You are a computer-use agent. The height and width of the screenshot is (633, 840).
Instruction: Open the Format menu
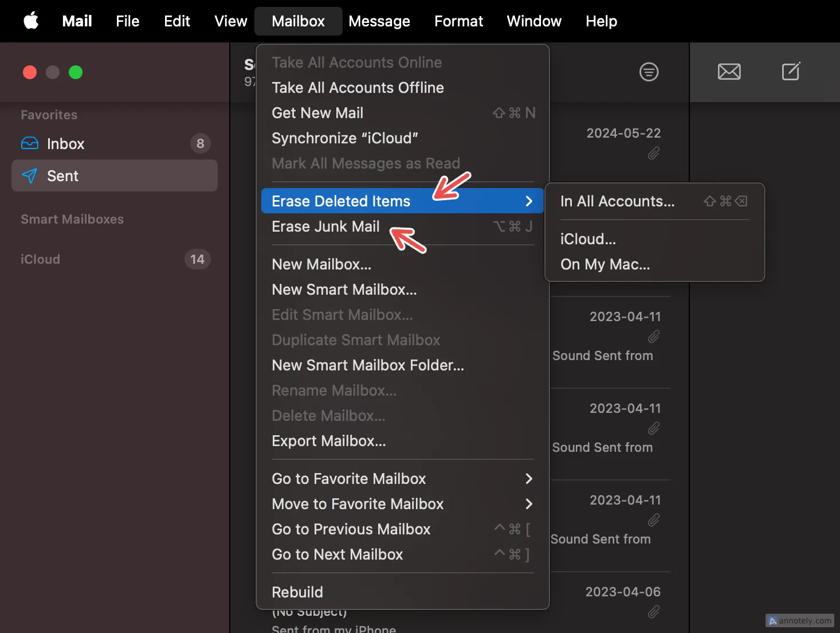point(458,21)
